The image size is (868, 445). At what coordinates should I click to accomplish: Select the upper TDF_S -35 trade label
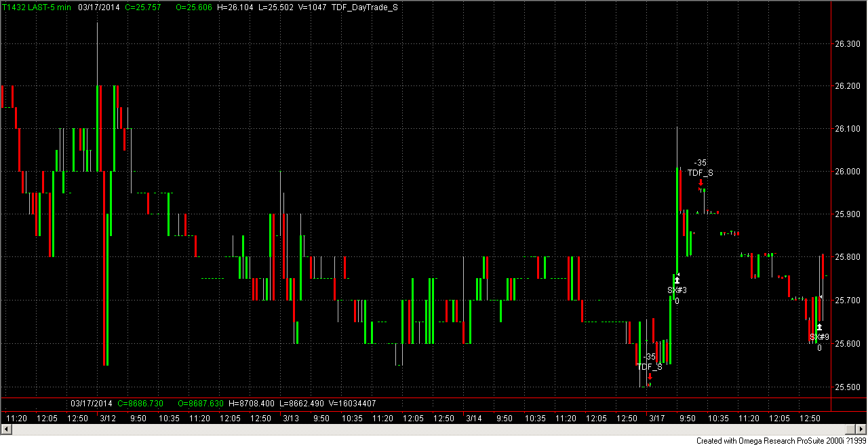tap(701, 168)
